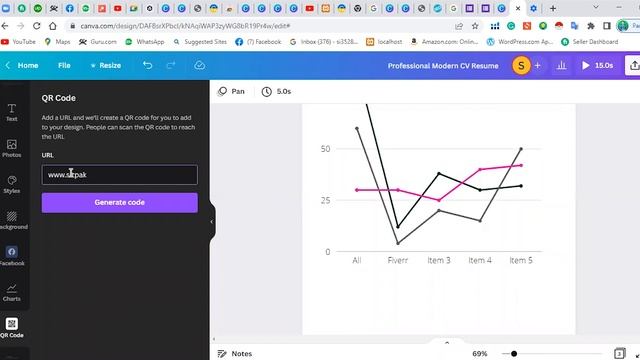Click the Item 3 chart axis label
640x360 pixels.
point(439,260)
